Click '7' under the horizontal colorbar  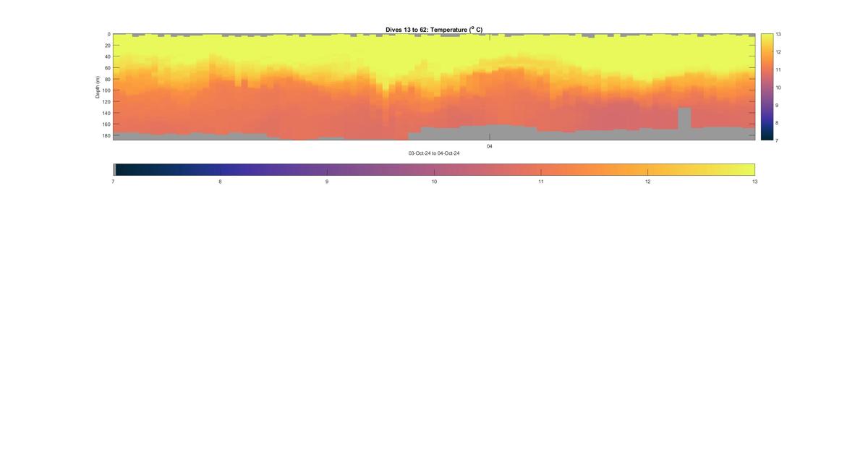(114, 182)
